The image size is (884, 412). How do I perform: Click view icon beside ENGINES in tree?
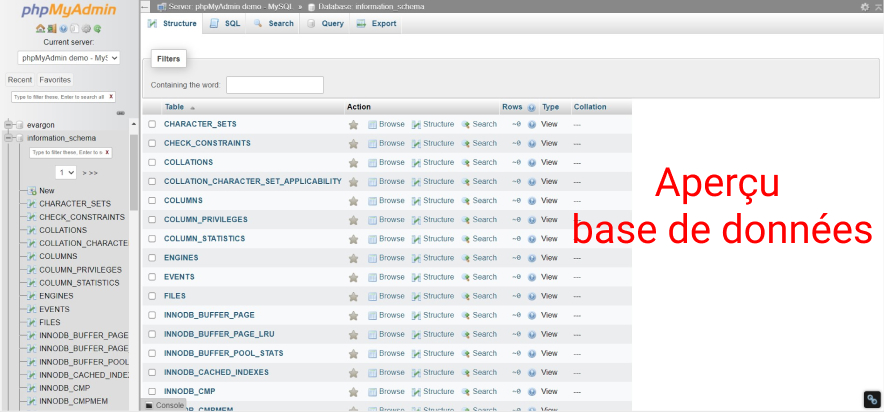click(x=32, y=296)
